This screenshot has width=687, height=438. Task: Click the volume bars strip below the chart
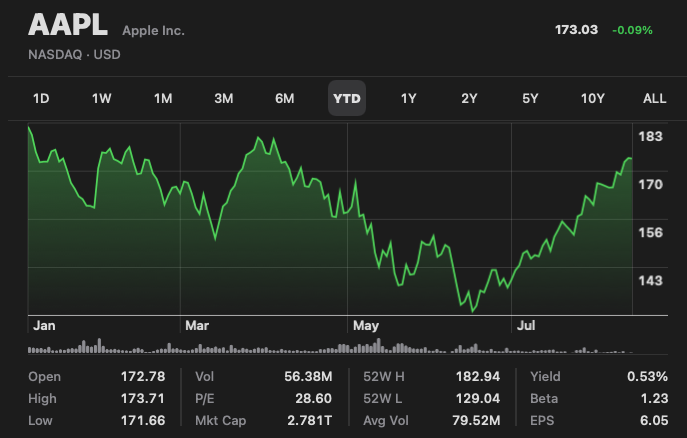pyautogui.click(x=330, y=346)
